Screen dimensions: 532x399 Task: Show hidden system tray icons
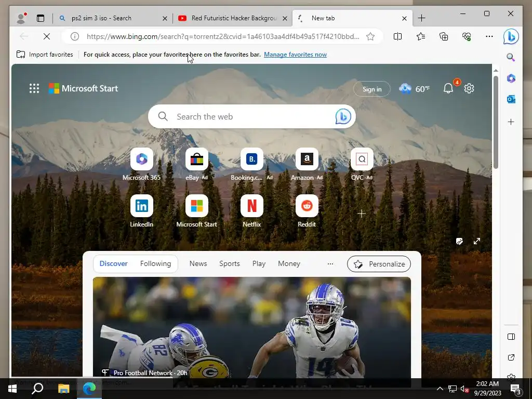(x=440, y=389)
